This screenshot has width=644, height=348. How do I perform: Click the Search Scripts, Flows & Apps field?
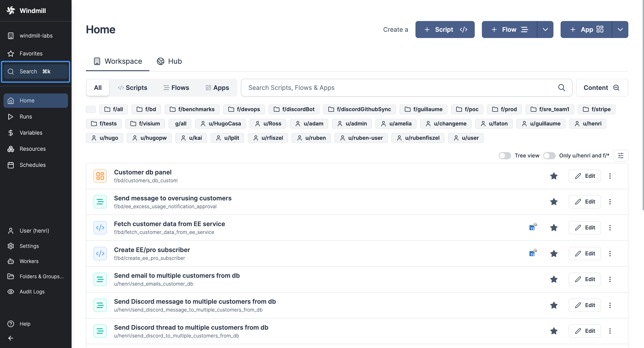(x=400, y=88)
